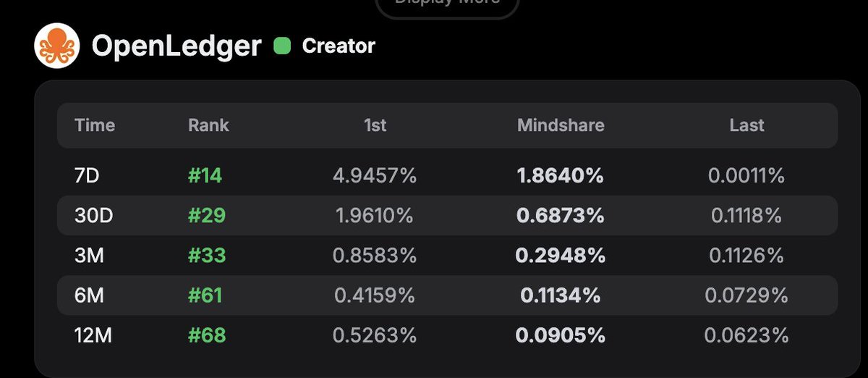Click the green #14 rank value
The width and height of the screenshot is (868, 378).
(x=206, y=175)
